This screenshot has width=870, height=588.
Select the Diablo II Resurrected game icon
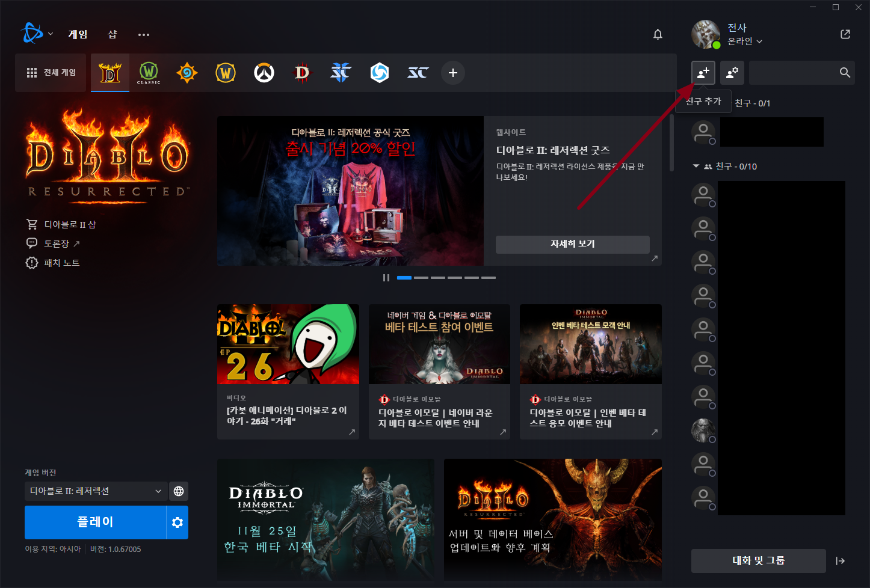pyautogui.click(x=110, y=73)
